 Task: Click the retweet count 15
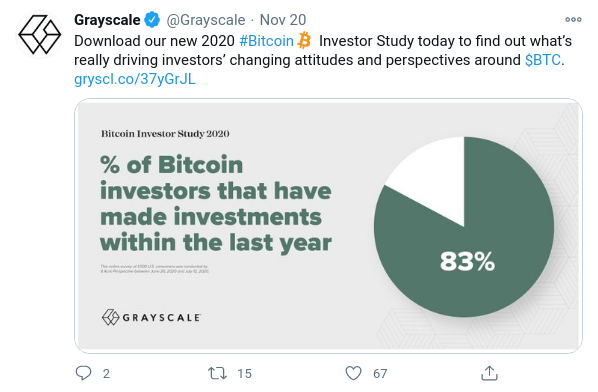(244, 374)
